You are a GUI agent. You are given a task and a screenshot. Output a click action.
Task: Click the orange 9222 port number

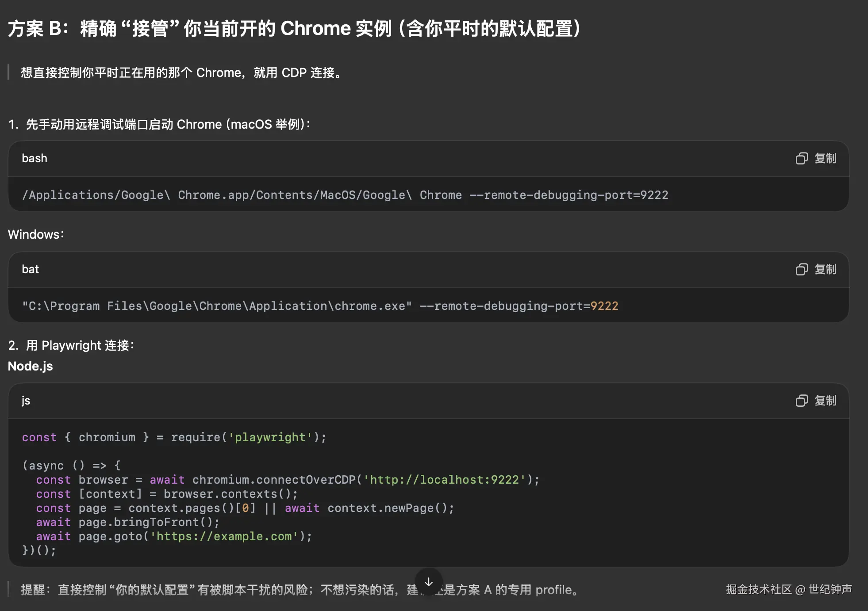(604, 306)
